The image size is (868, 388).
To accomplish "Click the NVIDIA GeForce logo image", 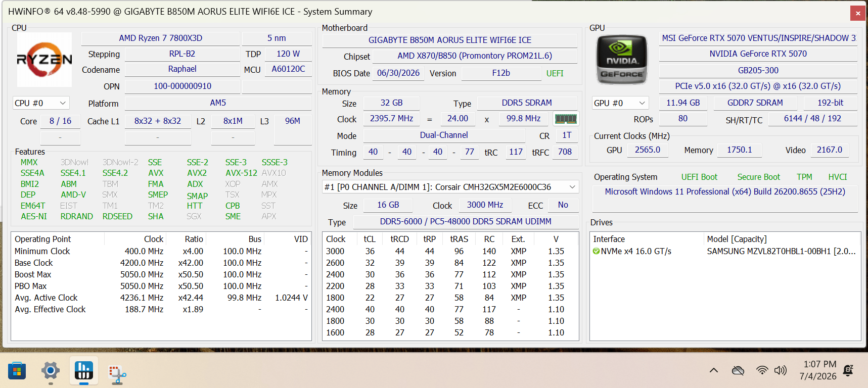I will click(622, 60).
